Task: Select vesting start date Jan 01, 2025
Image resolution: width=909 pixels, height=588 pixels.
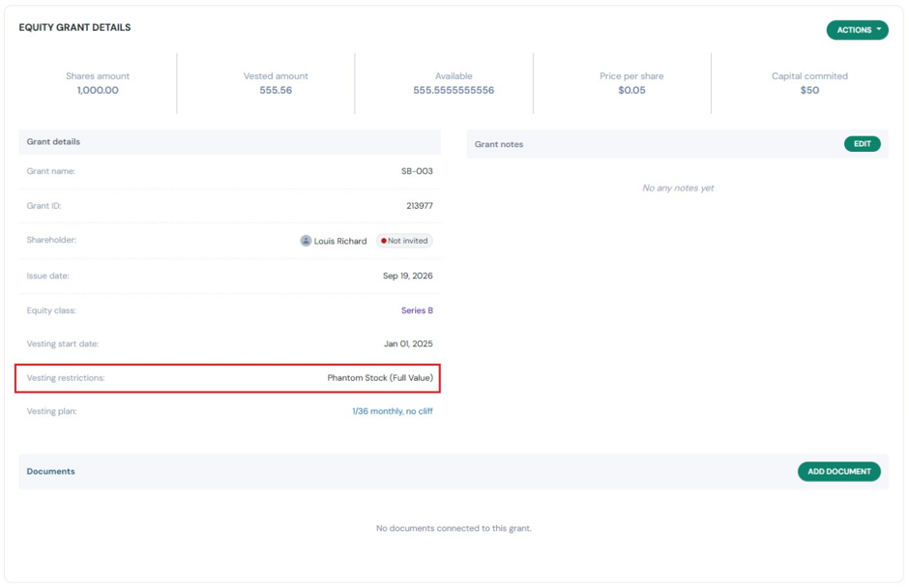Action: 408,344
